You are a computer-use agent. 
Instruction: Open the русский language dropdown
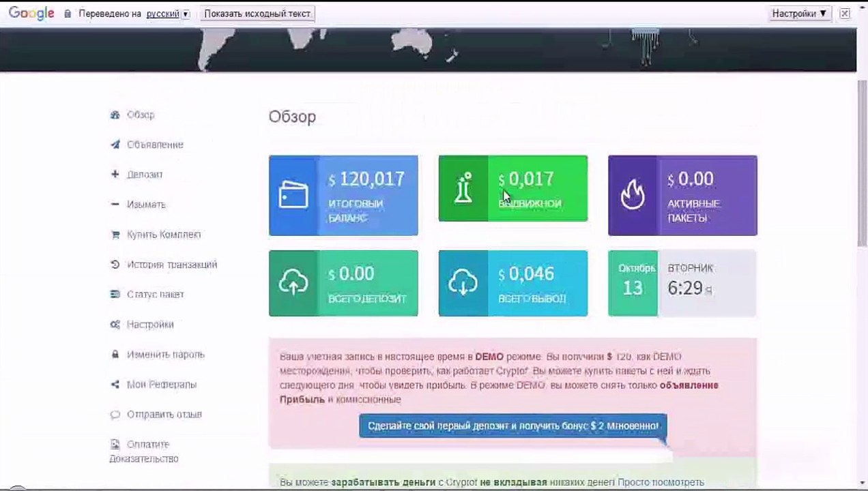click(167, 14)
